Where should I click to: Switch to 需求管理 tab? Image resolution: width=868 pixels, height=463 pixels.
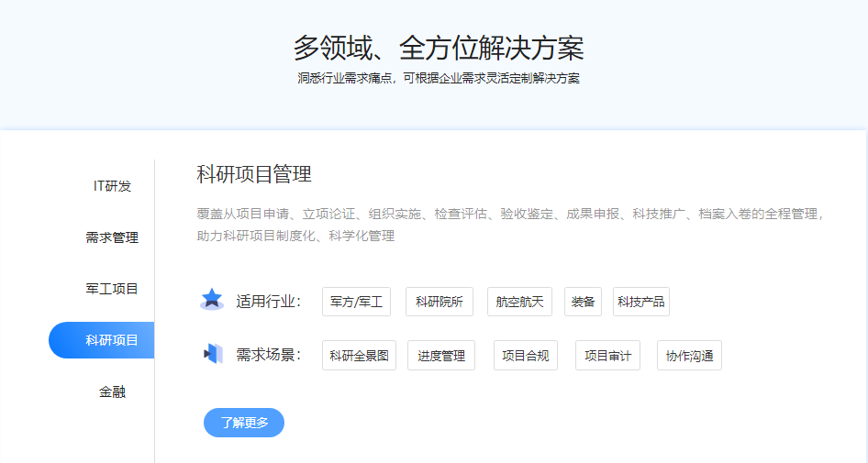pyautogui.click(x=112, y=237)
